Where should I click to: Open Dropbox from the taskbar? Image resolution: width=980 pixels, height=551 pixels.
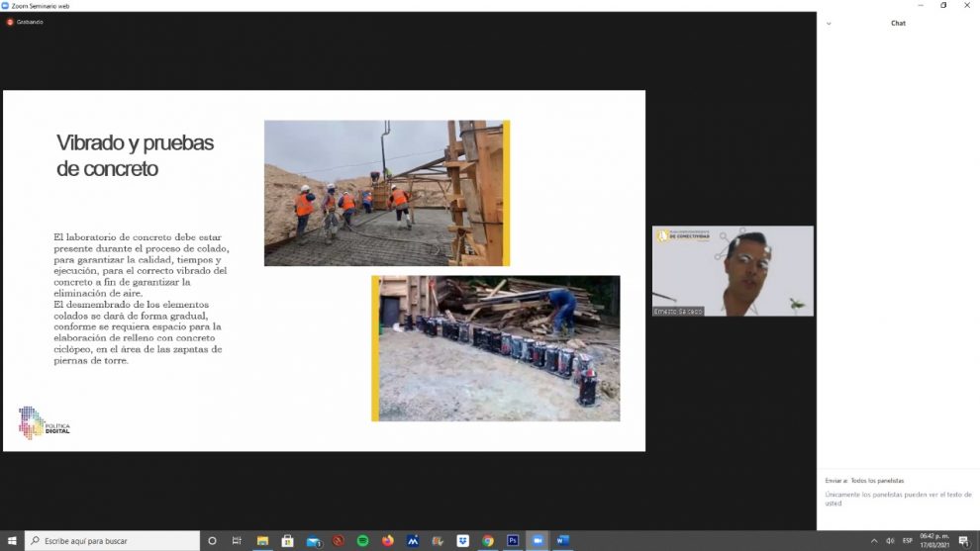[462, 541]
